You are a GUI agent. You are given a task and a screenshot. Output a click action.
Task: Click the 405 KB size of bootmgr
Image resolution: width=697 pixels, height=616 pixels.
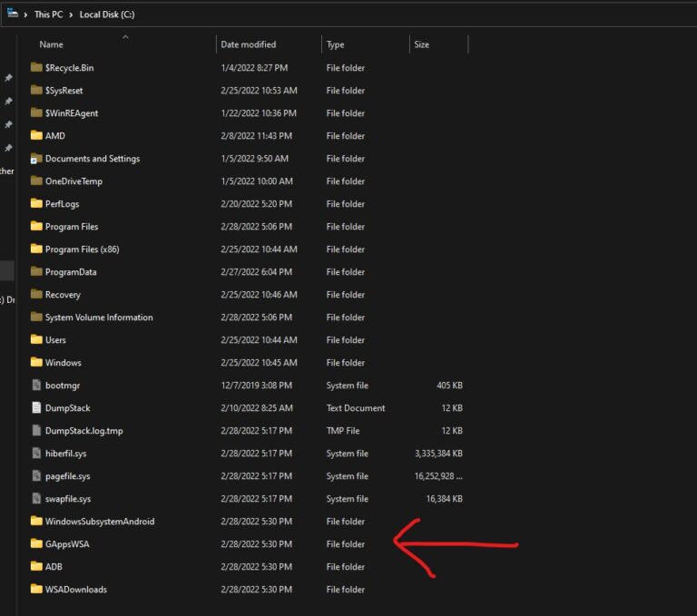click(449, 386)
